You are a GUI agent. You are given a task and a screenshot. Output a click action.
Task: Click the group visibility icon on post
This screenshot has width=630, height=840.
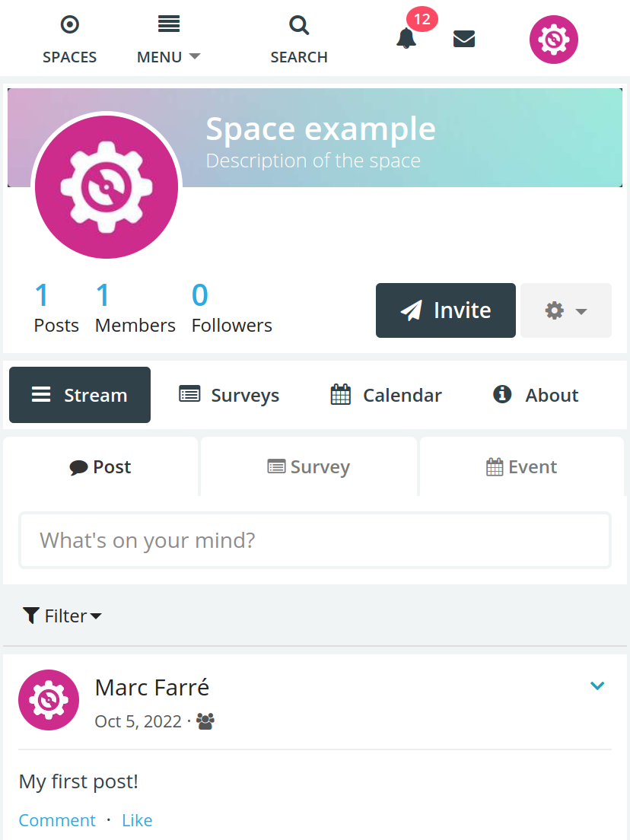(205, 721)
